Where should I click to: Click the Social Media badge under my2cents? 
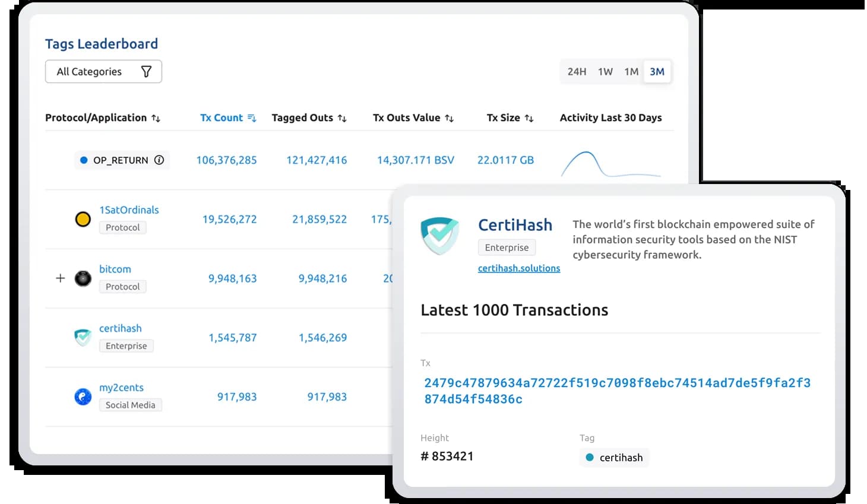click(130, 405)
